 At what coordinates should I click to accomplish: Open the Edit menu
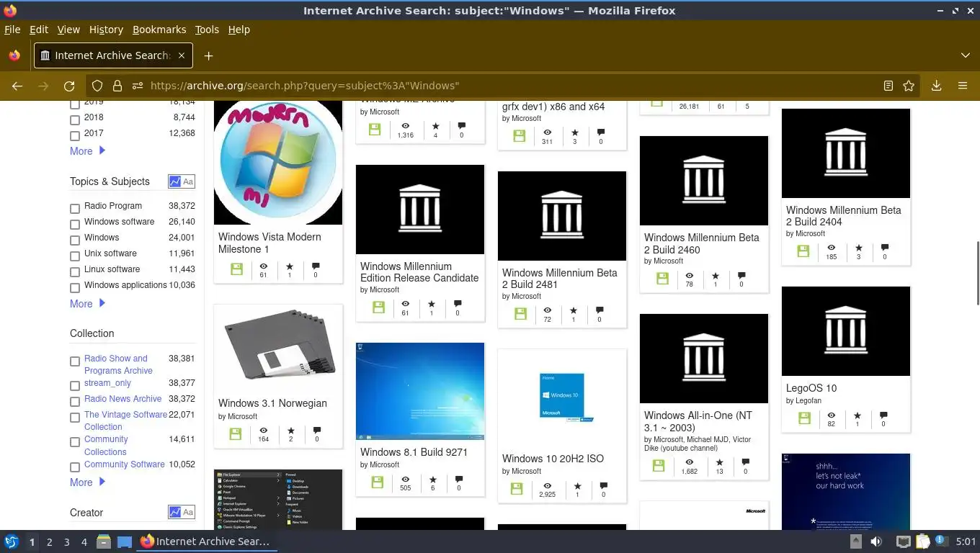39,30
